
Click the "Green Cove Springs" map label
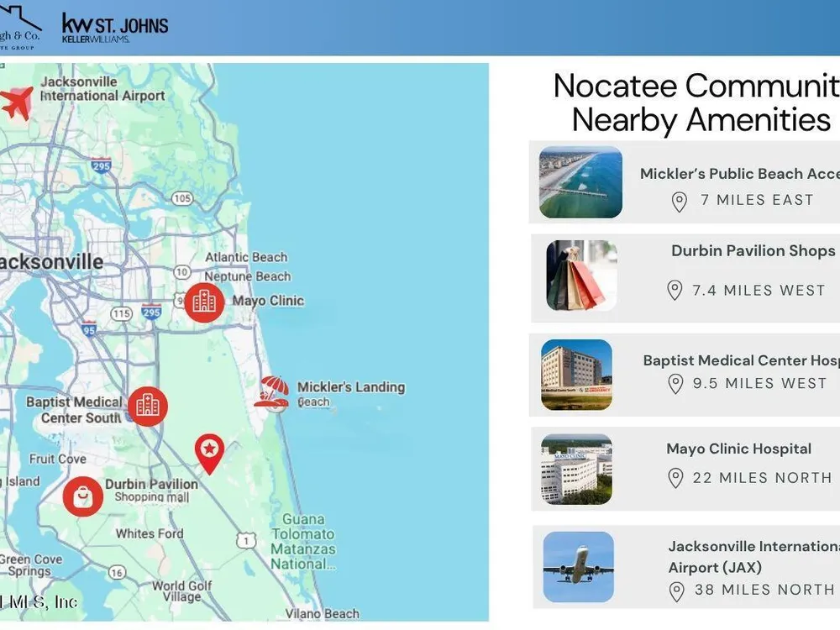coord(31,565)
